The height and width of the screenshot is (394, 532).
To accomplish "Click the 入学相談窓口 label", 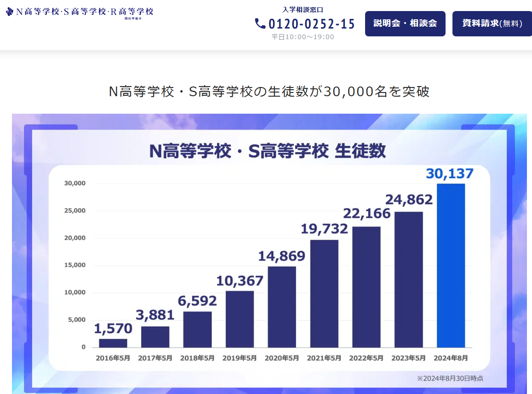I will click(x=303, y=10).
